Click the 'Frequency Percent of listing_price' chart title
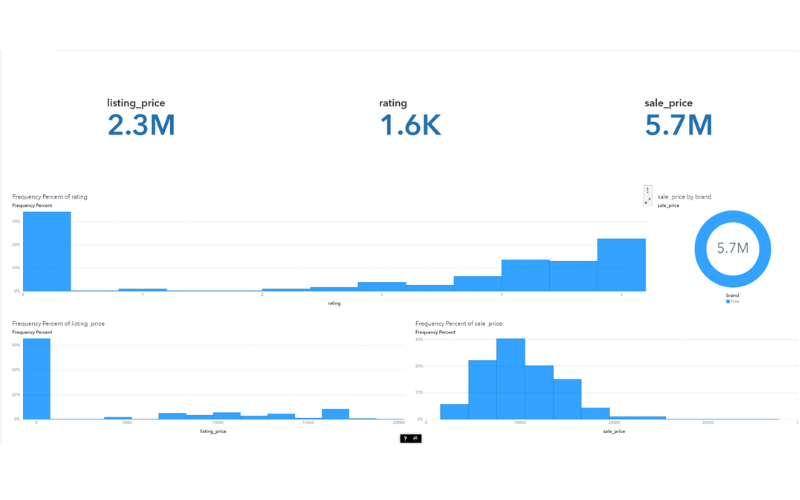This screenshot has height=500, width=800. click(x=58, y=323)
